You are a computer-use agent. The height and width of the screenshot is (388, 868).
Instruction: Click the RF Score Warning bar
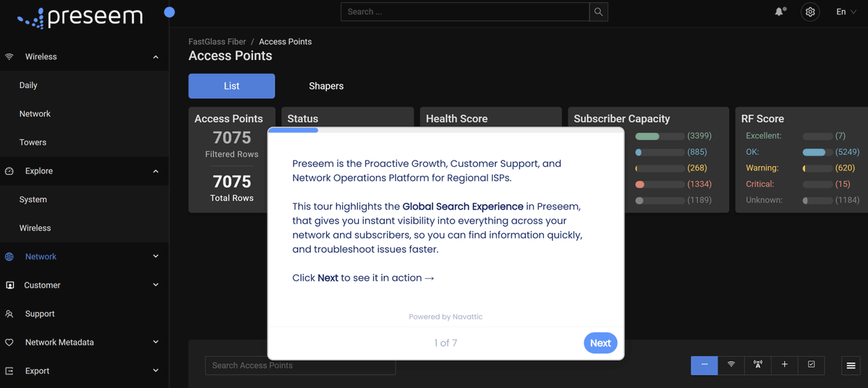pos(817,168)
